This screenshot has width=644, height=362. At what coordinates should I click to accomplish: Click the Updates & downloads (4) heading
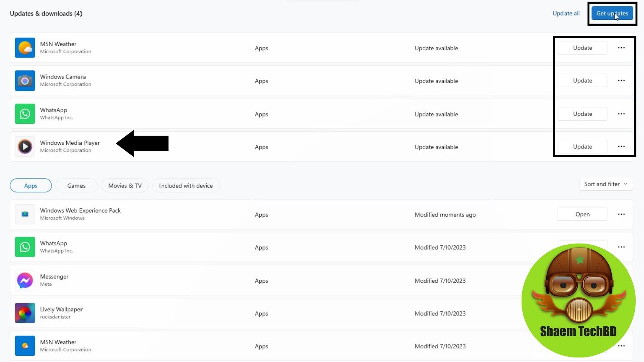[46, 14]
